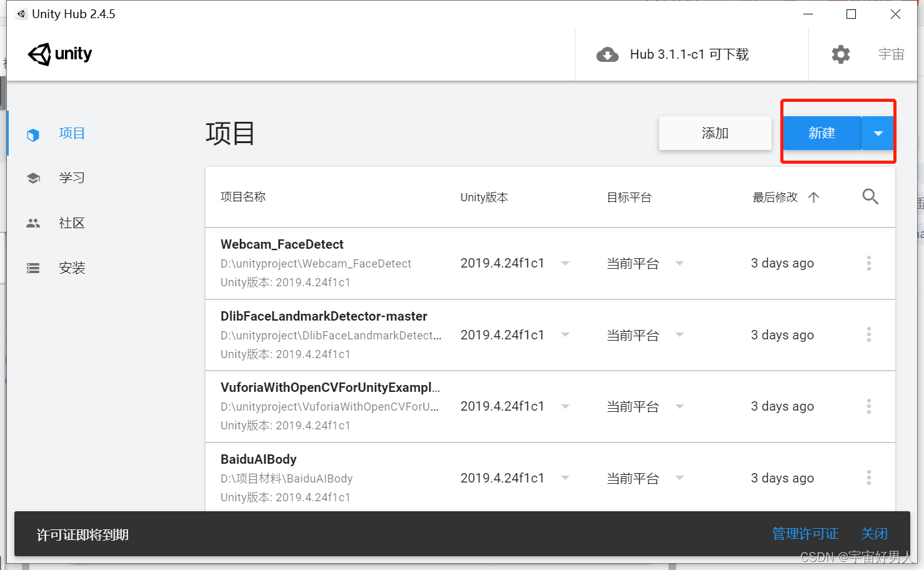Open Unity version dropdown for BaiduAIBody
Viewport: 924px width, 570px height.
pyautogui.click(x=565, y=478)
